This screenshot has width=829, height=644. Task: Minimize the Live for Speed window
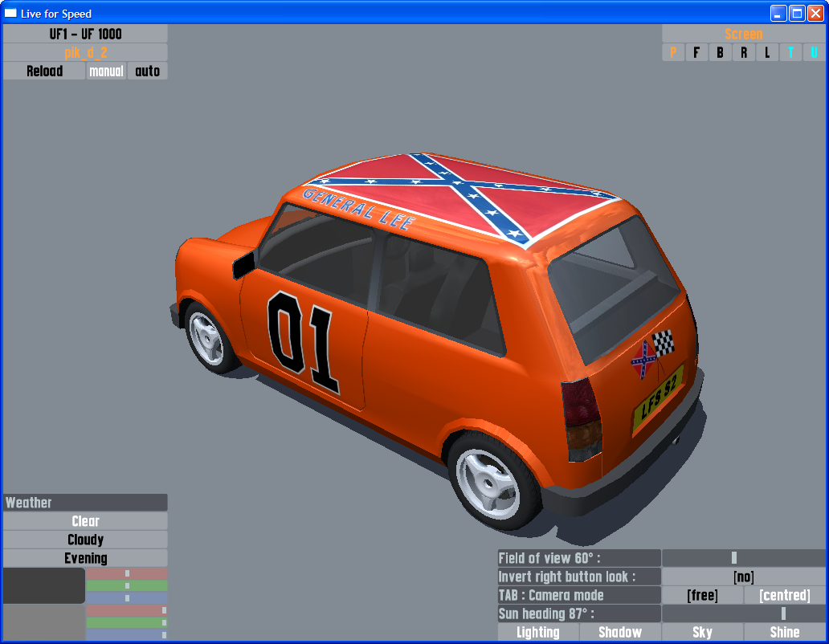click(778, 13)
